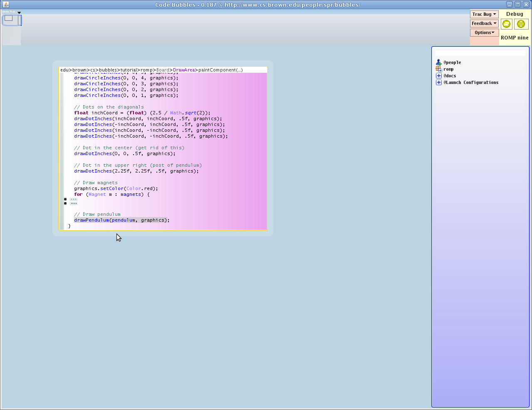Viewport: 532px width, 410px height.
Task: Click the 'for (Magnet m : magnets) {' line
Action: (112, 194)
